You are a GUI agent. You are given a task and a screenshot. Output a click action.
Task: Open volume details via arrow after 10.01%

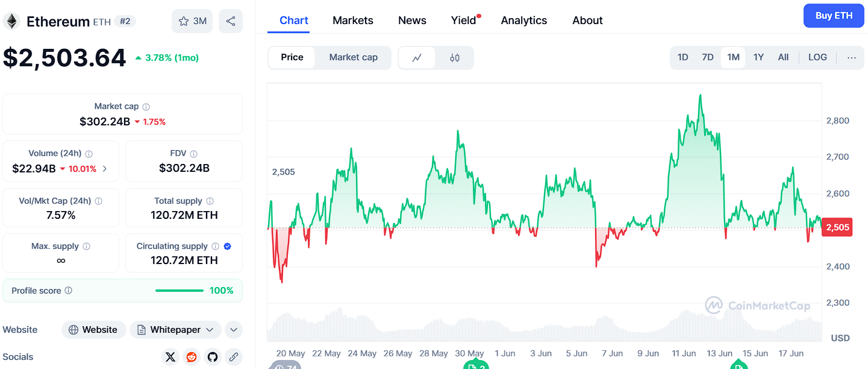click(105, 169)
